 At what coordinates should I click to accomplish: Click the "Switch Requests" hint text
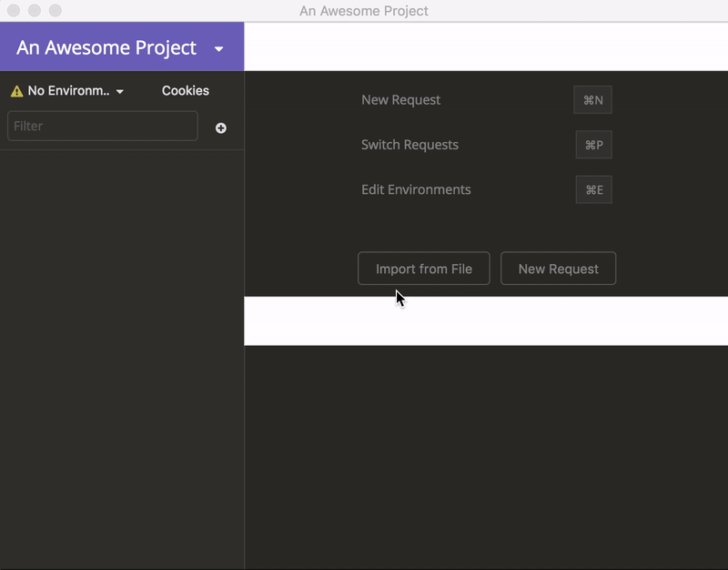[x=410, y=145]
